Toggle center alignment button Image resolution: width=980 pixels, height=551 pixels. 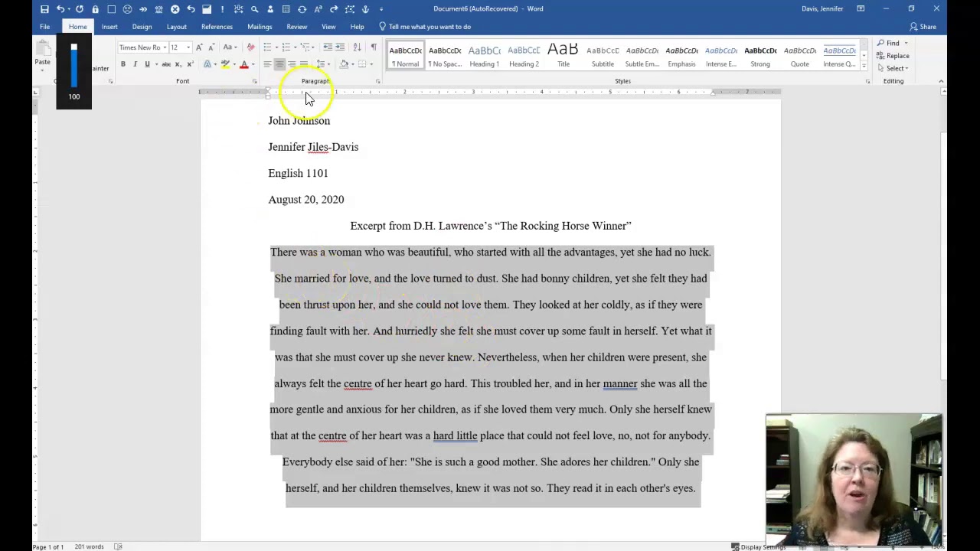point(279,64)
